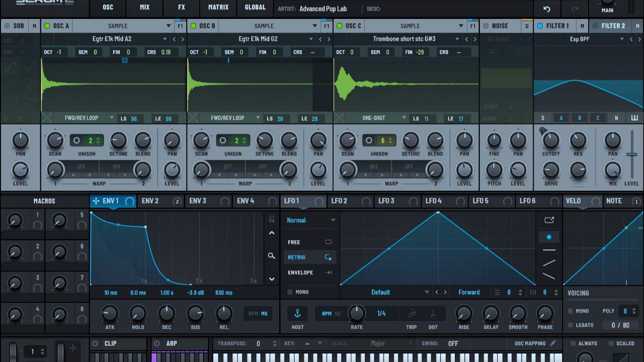
Task: Click the ENV 1 move crosshair icon
Action: (x=96, y=201)
